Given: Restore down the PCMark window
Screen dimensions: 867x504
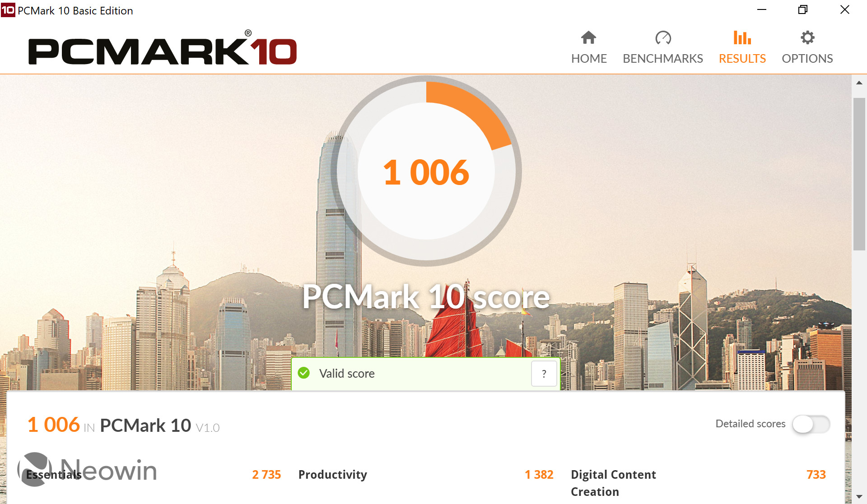Looking at the screenshot, I should coord(803,10).
